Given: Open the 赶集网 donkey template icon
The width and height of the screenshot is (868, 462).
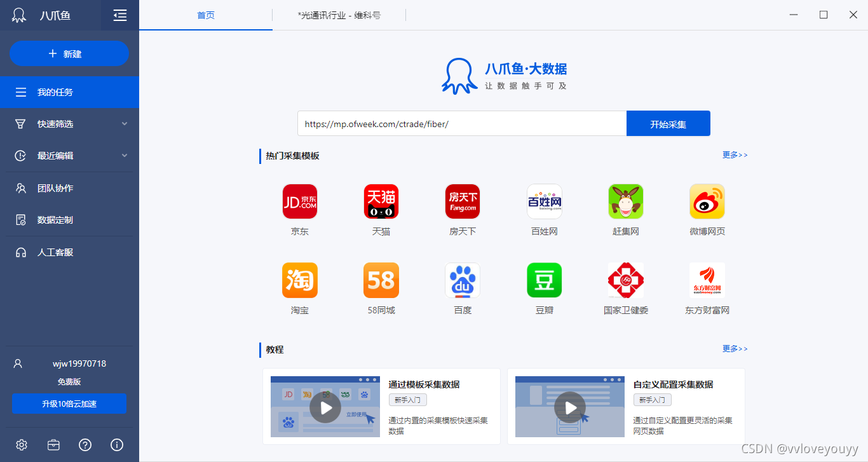Looking at the screenshot, I should [x=626, y=201].
